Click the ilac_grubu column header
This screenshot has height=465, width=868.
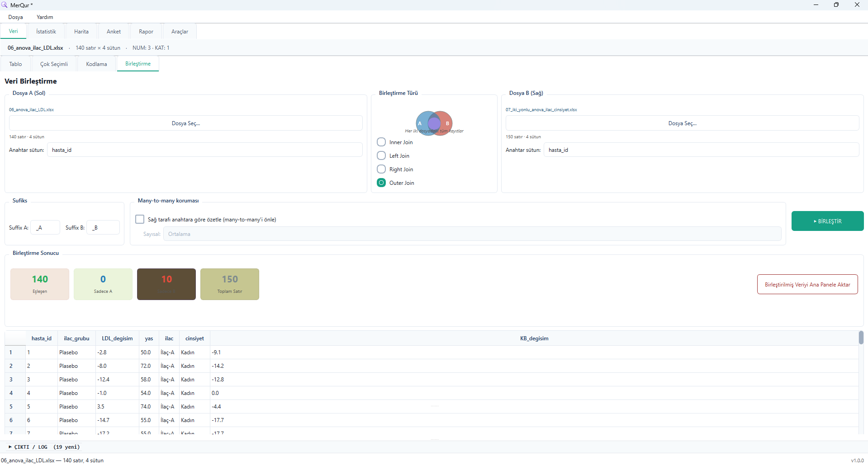click(76, 338)
